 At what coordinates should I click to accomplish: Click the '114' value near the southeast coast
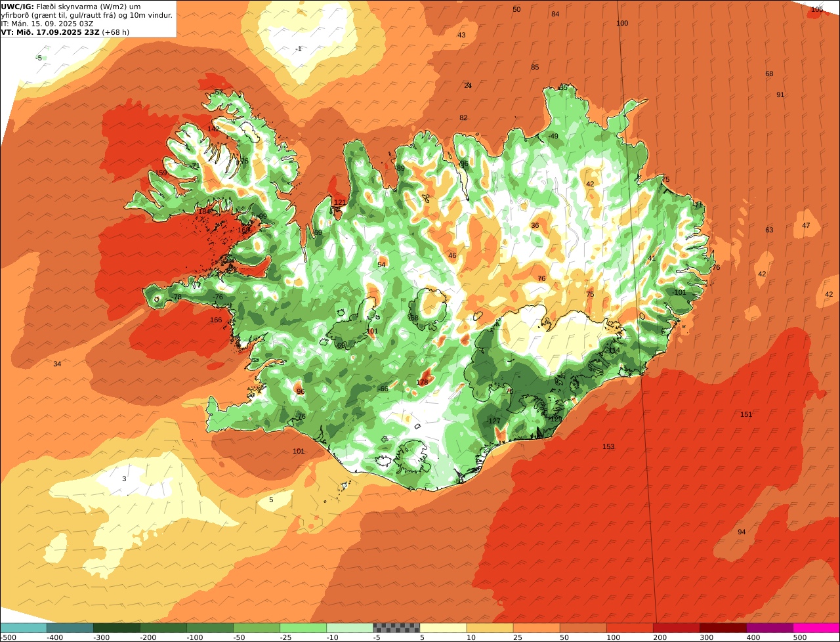[614, 350]
